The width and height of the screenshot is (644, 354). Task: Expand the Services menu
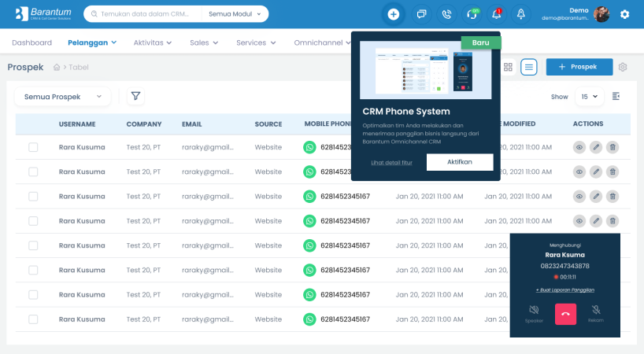click(256, 42)
